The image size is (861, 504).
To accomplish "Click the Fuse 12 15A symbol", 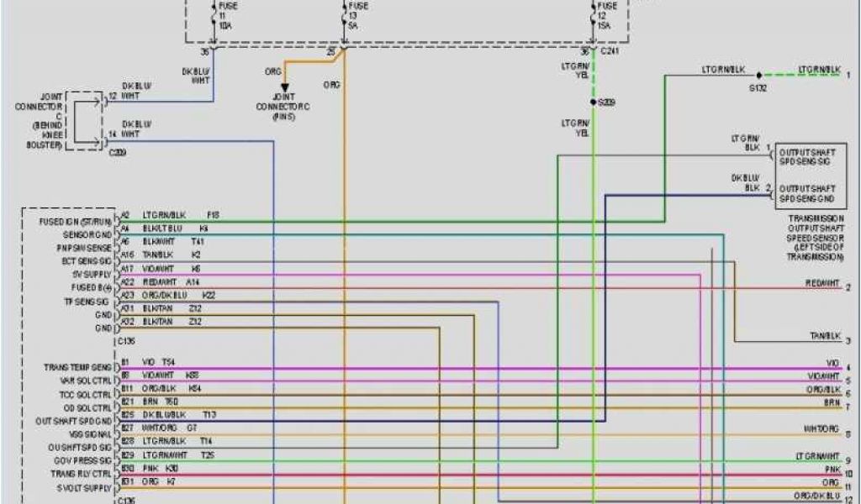I will click(x=596, y=15).
